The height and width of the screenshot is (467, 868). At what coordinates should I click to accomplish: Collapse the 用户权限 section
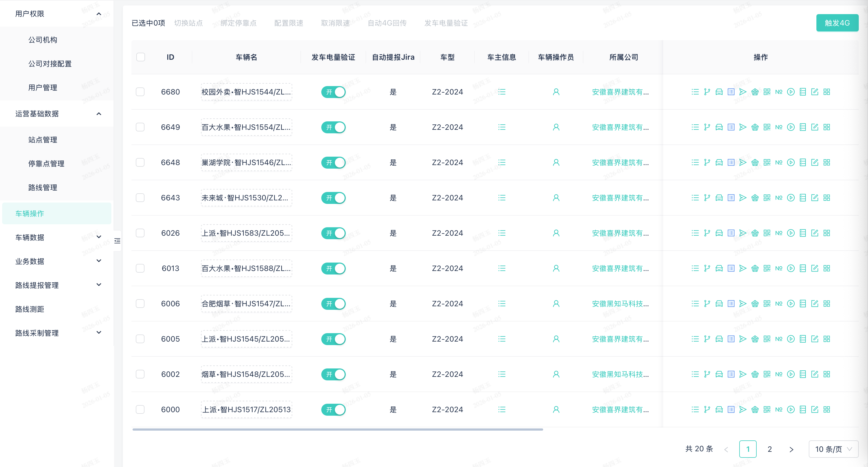[x=99, y=14]
